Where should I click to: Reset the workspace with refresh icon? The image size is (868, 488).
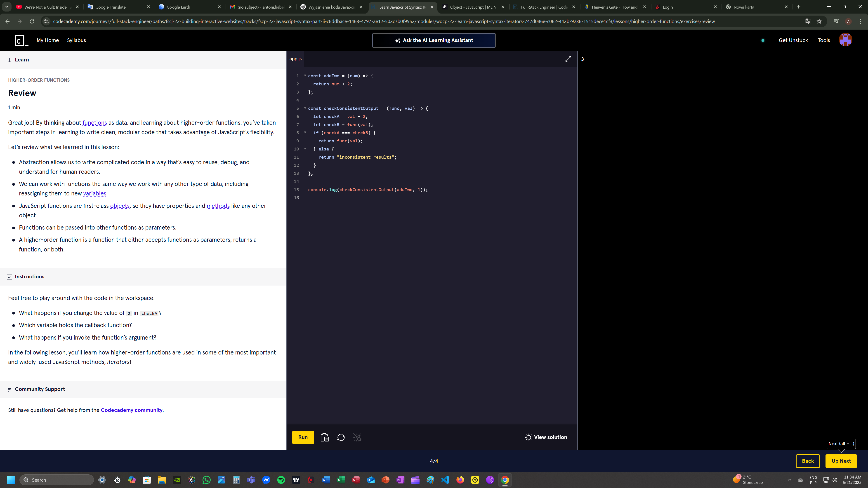coord(341,437)
